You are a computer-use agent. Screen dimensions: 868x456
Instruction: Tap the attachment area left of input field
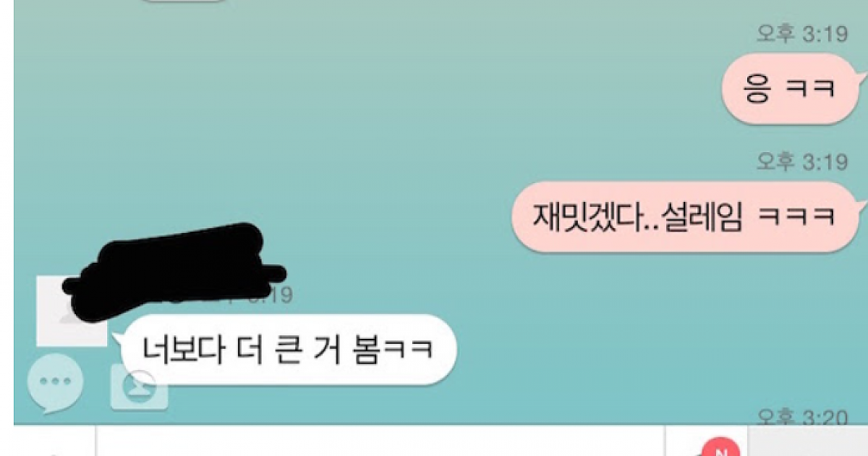[54, 441]
